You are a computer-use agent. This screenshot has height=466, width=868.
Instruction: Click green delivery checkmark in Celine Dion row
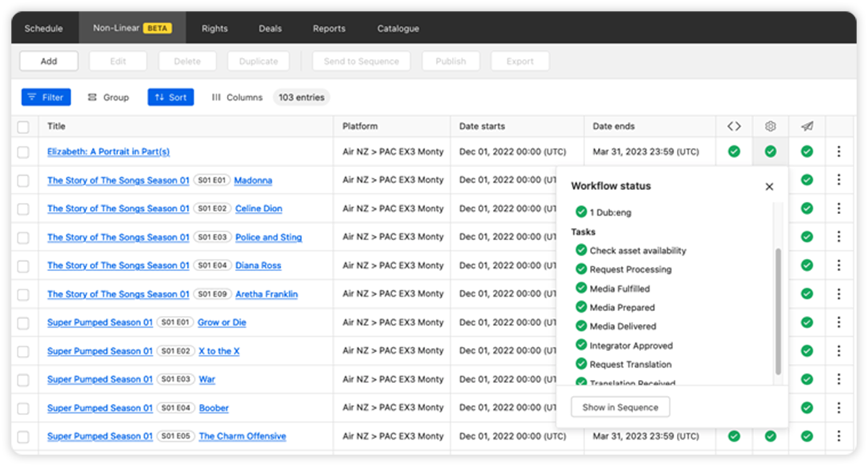click(x=807, y=208)
